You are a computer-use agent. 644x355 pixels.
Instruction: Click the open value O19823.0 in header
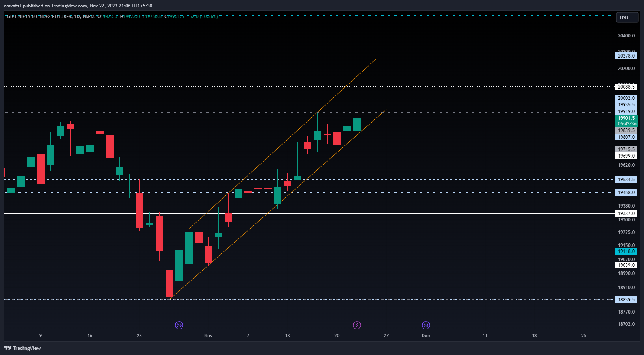[107, 17]
